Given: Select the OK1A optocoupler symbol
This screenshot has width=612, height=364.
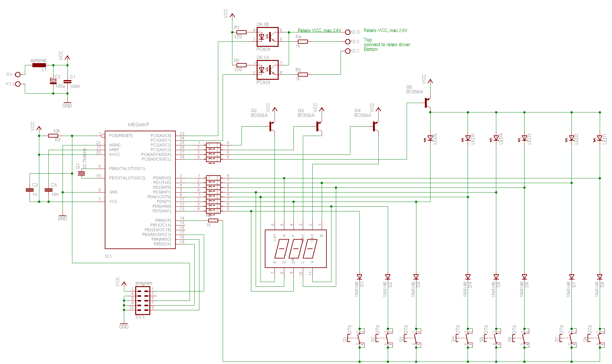Looking at the screenshot, I should [267, 70].
